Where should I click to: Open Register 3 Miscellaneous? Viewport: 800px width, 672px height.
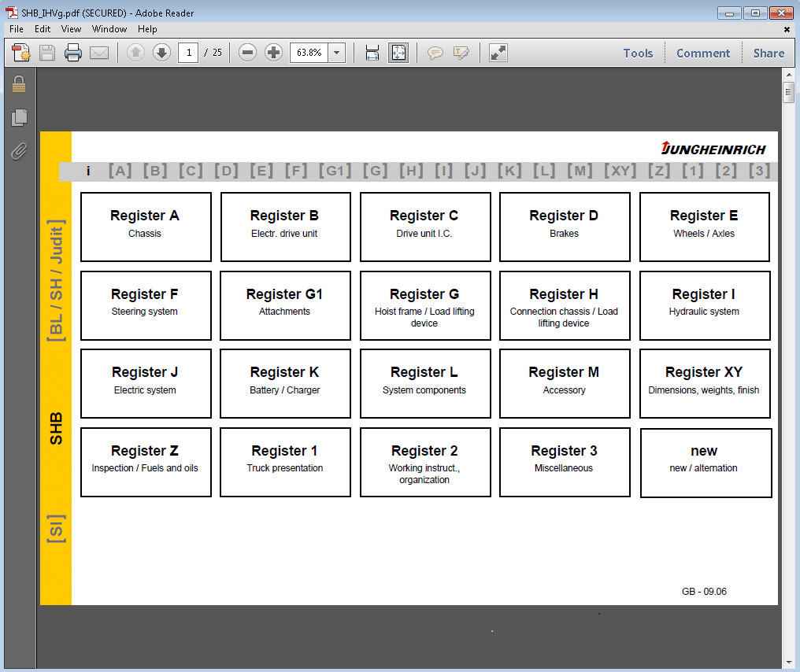click(565, 462)
